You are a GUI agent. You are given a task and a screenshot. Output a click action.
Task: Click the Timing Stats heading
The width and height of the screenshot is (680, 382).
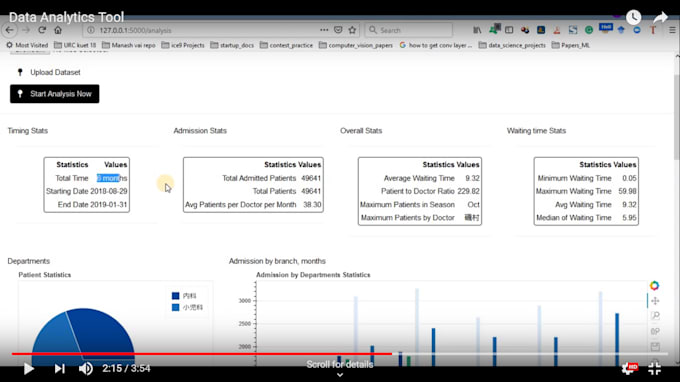pos(28,131)
